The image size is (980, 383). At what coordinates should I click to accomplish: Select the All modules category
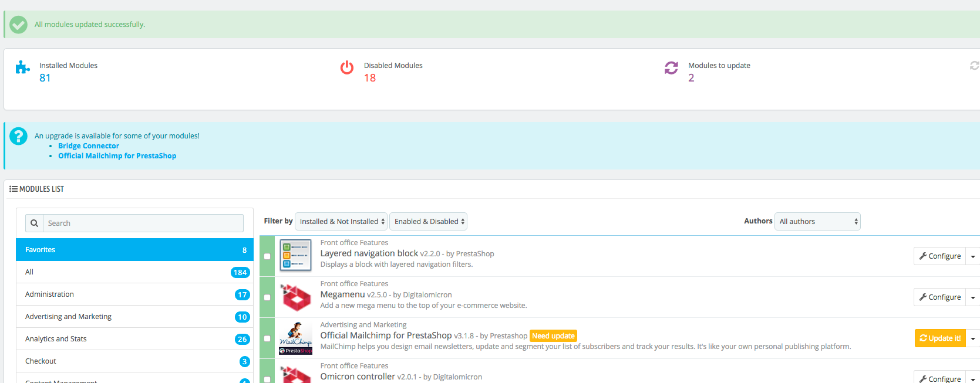point(134,272)
